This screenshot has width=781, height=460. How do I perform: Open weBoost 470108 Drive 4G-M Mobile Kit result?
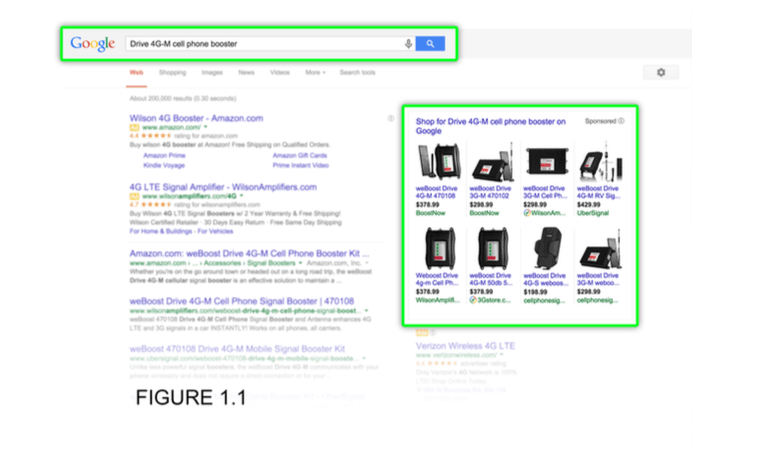click(x=237, y=349)
